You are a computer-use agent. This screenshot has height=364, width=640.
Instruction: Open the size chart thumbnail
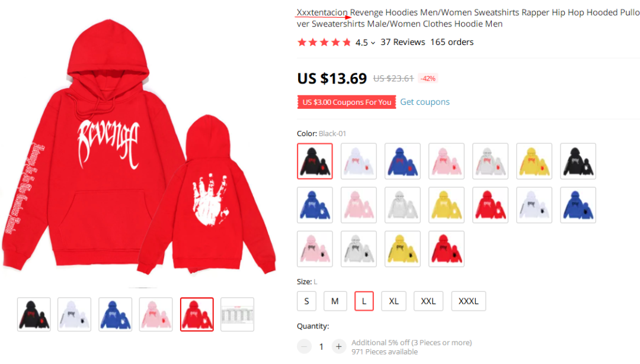(237, 314)
